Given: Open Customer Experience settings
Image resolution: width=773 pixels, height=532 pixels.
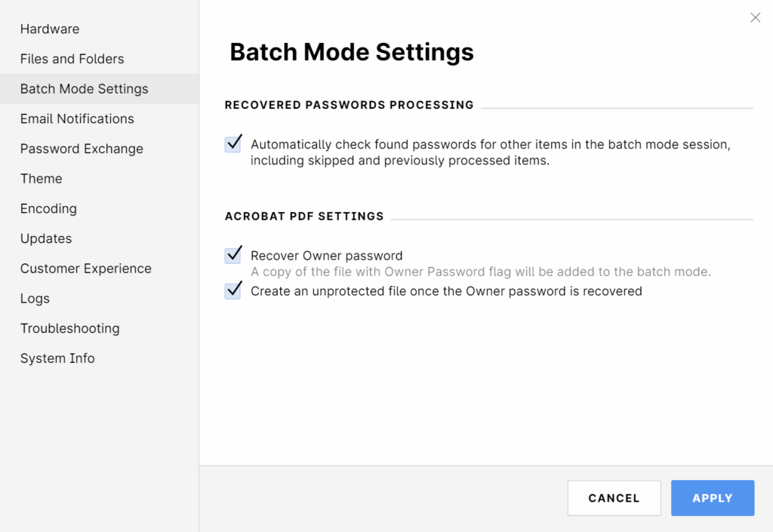Looking at the screenshot, I should 85,269.
